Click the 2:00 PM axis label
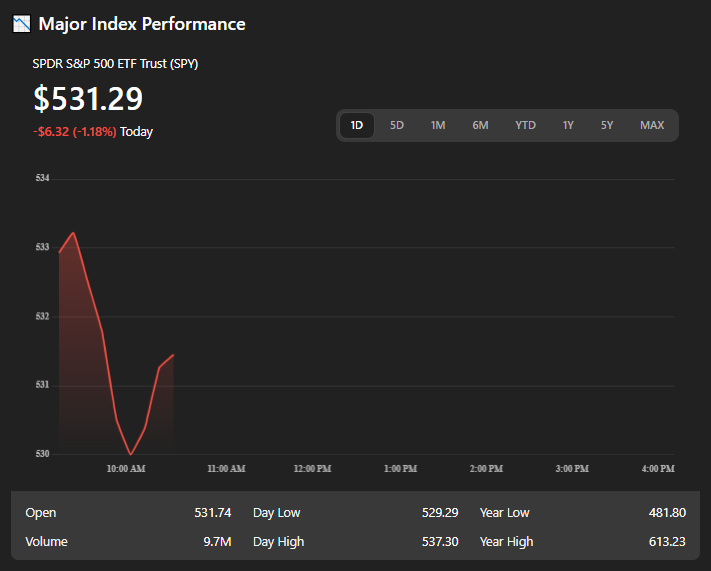The image size is (711, 571). pos(486,469)
